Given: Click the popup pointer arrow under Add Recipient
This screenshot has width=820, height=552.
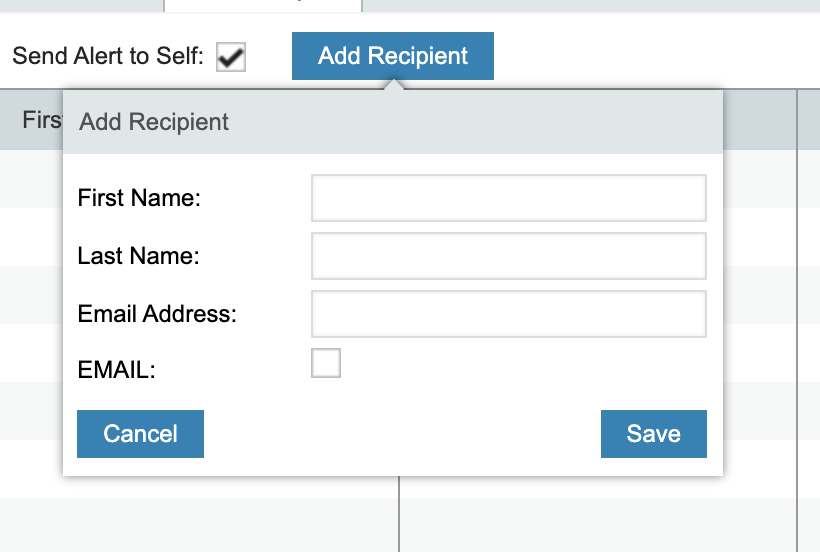Looking at the screenshot, I should click(394, 85).
